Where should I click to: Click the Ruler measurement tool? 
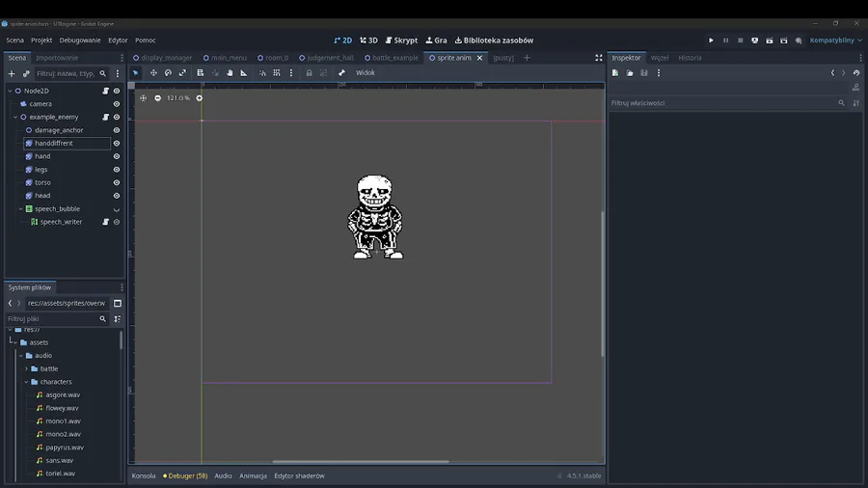point(244,73)
